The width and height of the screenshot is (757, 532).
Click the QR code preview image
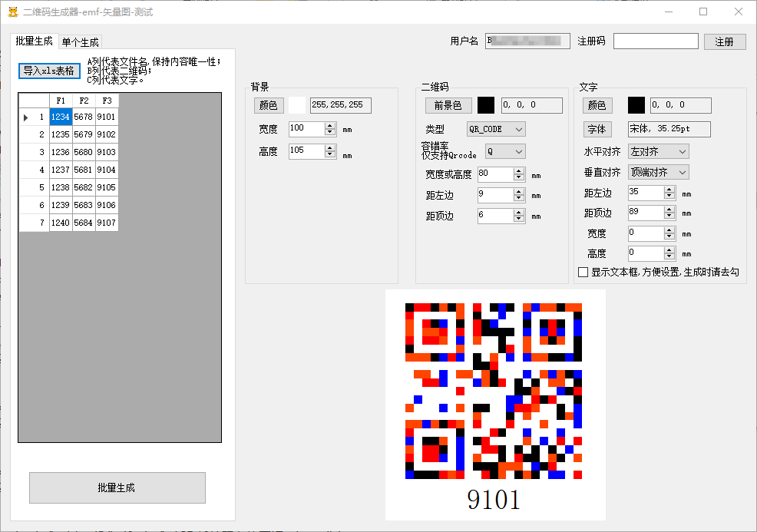(495, 405)
